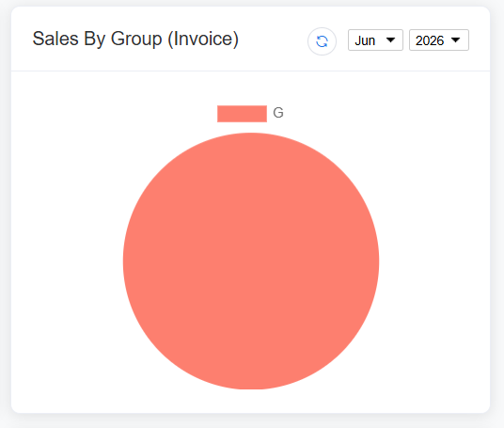Hide group G using the legend

(242, 114)
